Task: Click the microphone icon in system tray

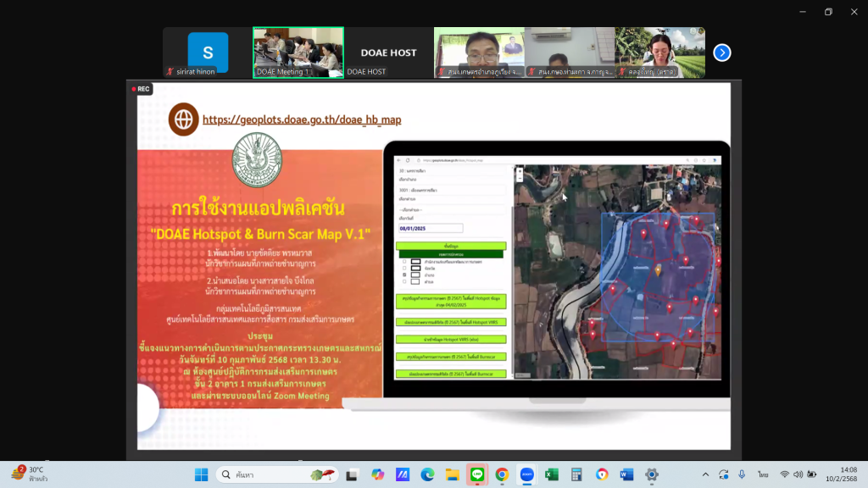Action: [x=742, y=474]
